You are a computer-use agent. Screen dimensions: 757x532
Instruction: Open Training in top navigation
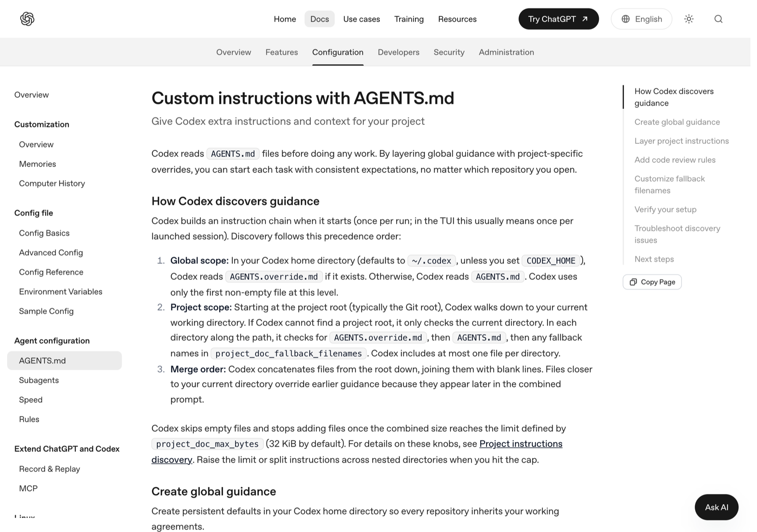[409, 19]
